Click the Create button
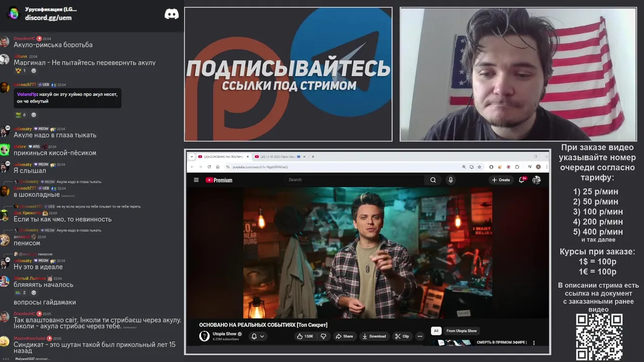 (501, 180)
